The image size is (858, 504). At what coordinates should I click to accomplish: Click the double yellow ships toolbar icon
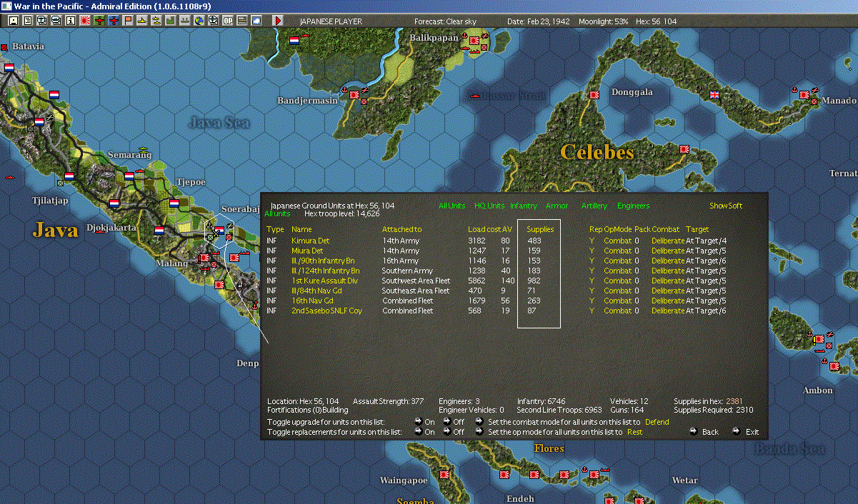click(x=156, y=21)
